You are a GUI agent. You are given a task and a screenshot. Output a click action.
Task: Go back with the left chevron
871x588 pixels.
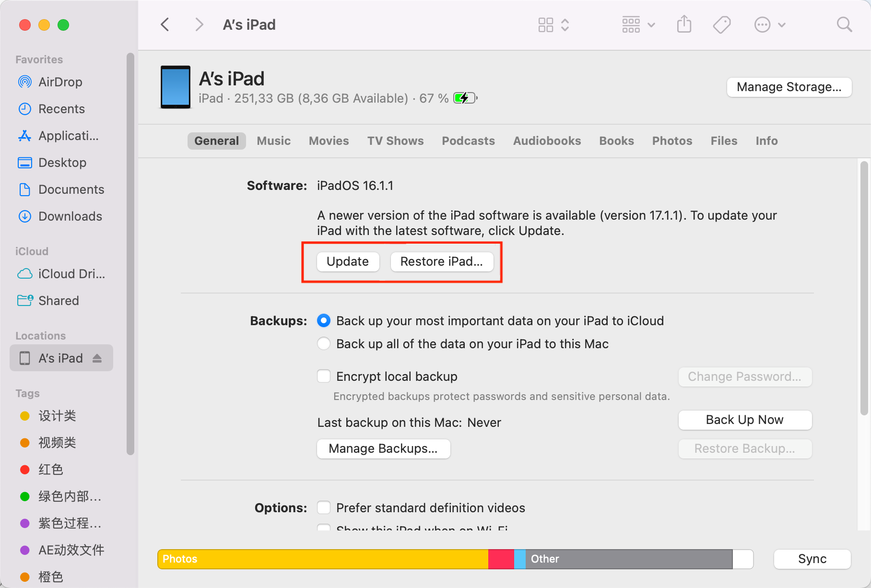point(165,24)
